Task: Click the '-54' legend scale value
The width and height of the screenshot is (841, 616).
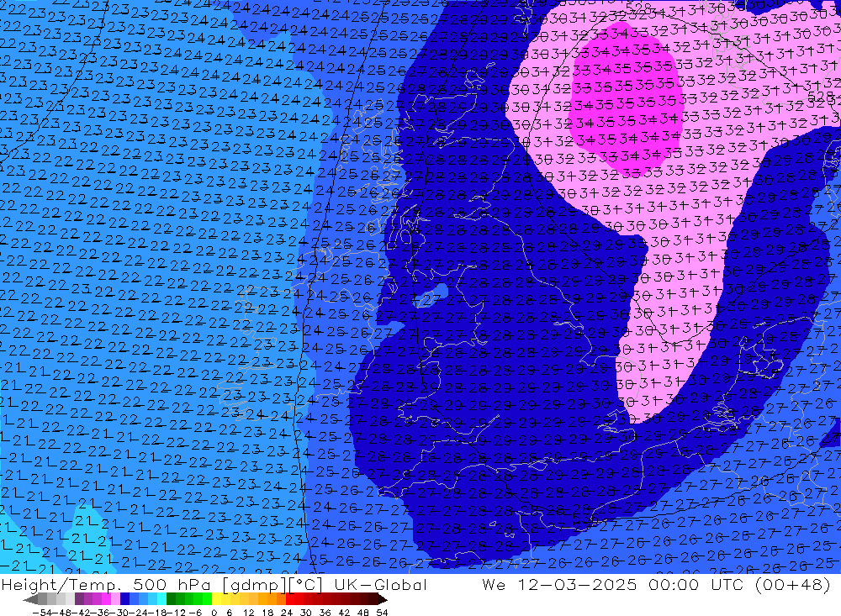Action: point(42,613)
